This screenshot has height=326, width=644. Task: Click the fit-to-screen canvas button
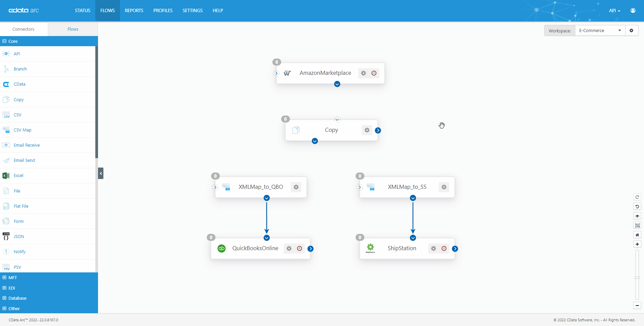coord(637,226)
